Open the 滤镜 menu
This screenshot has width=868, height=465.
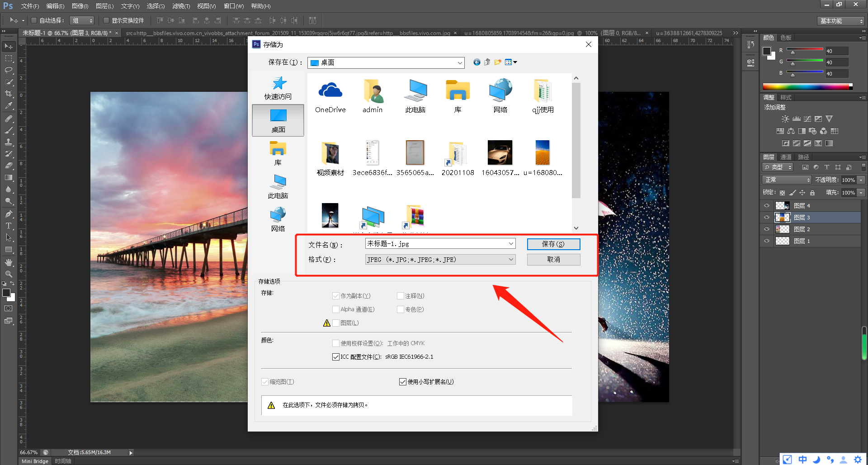click(x=181, y=6)
